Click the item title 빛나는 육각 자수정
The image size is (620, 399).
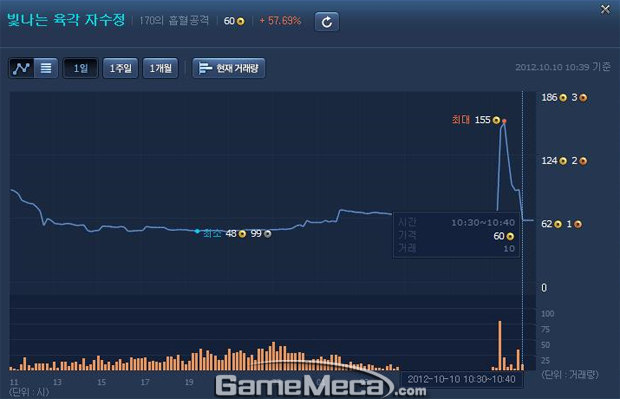[66, 20]
